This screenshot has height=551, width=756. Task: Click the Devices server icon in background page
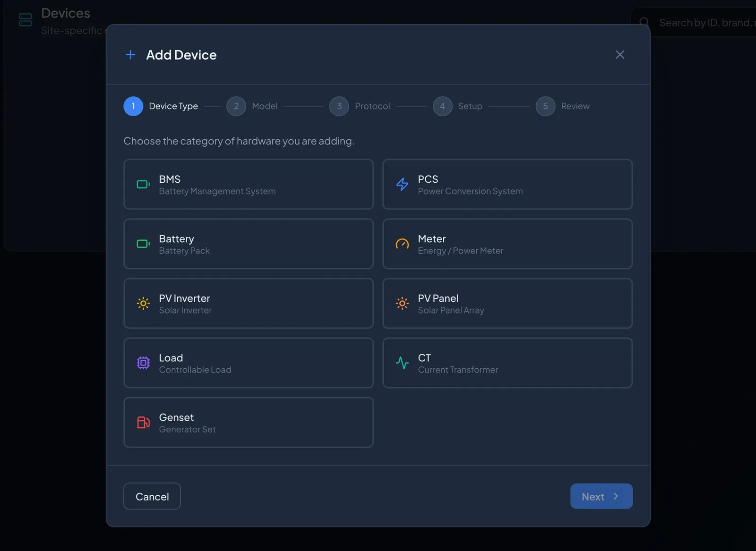[26, 20]
